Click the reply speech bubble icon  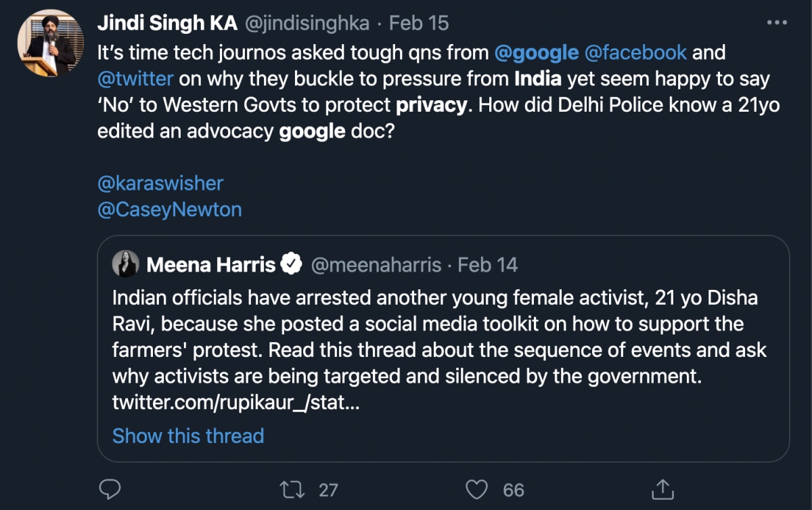110,488
